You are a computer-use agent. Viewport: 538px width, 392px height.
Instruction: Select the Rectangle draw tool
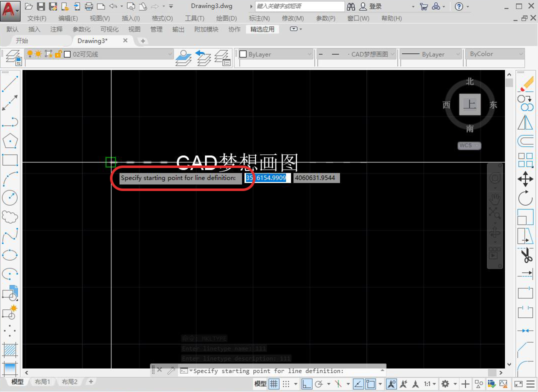10,160
